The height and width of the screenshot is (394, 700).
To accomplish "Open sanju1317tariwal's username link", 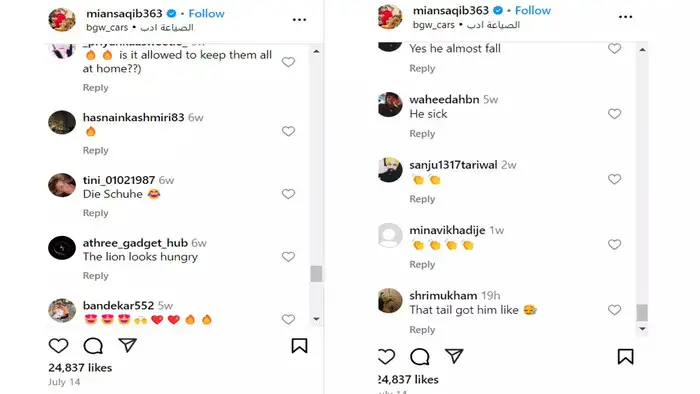I will point(453,165).
